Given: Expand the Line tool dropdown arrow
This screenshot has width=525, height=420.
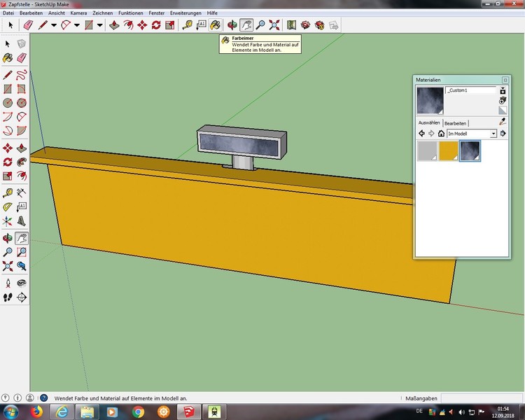Looking at the screenshot, I should [54, 25].
